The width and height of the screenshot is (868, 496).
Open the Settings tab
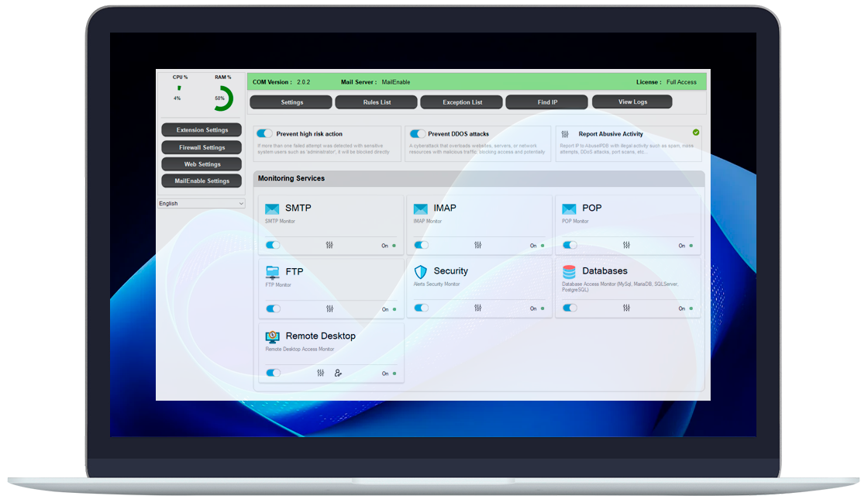(291, 102)
